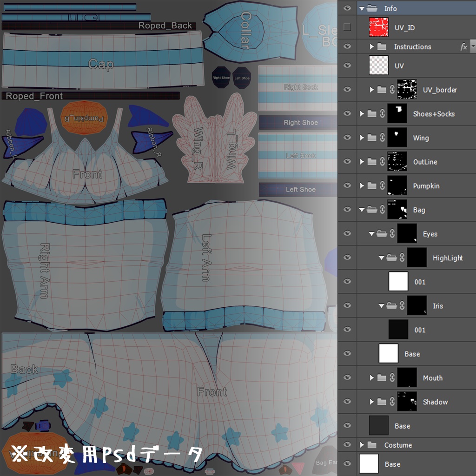
Task: Select the UV_border layer mask thumbnail
Action: tap(407, 89)
